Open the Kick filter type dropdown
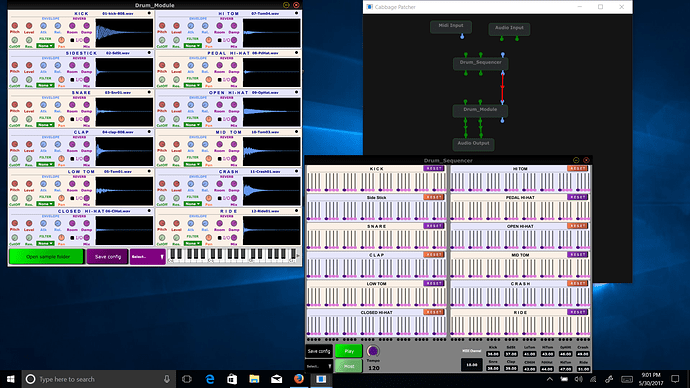 (x=45, y=45)
